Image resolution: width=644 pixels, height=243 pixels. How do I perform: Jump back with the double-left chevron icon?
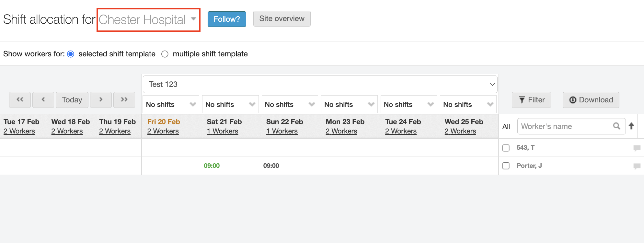pos(20,100)
